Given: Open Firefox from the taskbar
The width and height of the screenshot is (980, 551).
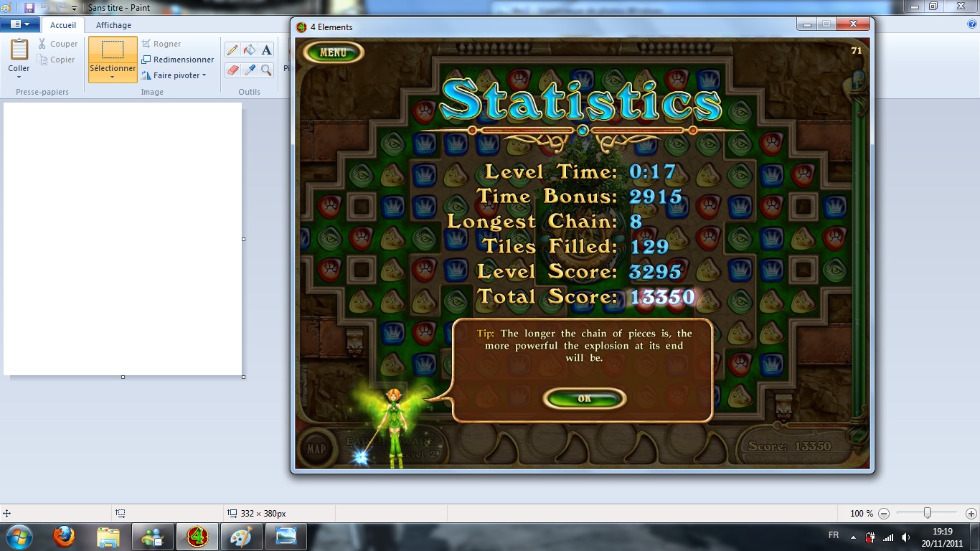Looking at the screenshot, I should click(x=64, y=537).
